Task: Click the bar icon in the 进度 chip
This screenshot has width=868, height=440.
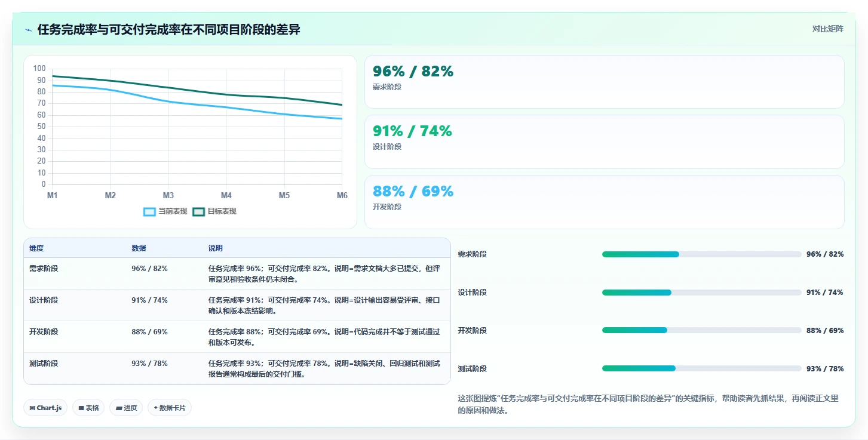Action: [x=118, y=408]
